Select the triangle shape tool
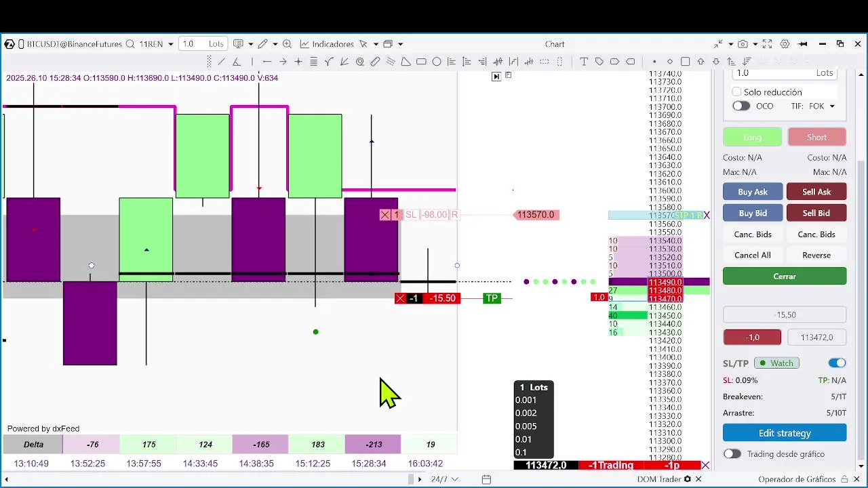Screen dimensions: 868x488 click(406, 62)
